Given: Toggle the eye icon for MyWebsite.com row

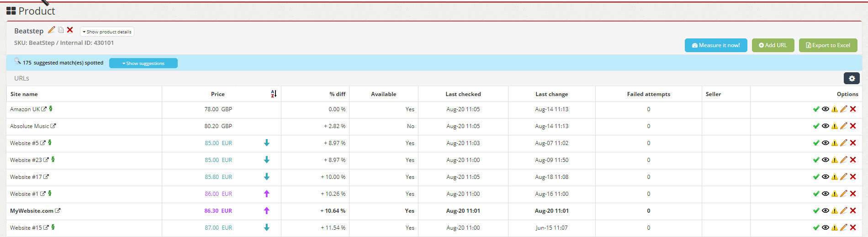Looking at the screenshot, I should point(826,210).
